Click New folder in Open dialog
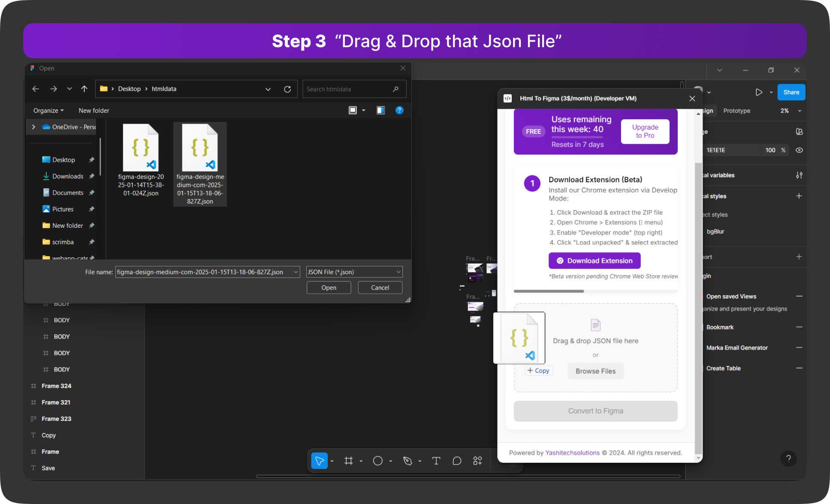This screenshot has width=830, height=504. coord(94,111)
